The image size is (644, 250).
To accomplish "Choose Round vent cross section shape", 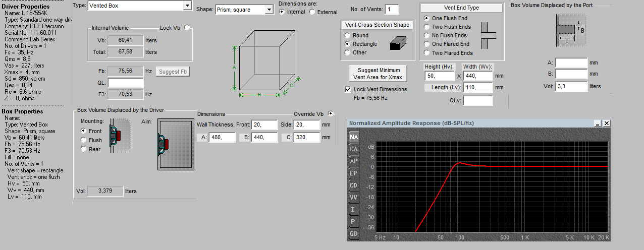I will [x=347, y=35].
